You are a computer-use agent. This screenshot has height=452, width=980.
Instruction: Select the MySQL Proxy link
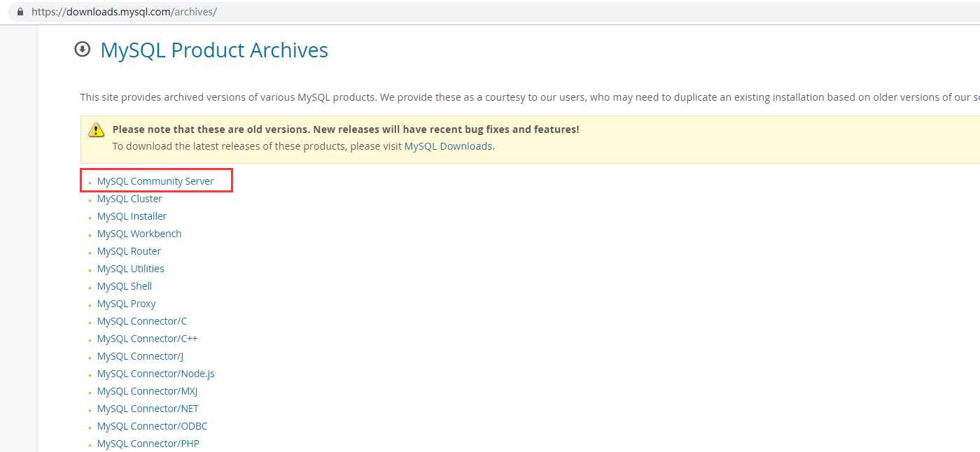point(127,304)
